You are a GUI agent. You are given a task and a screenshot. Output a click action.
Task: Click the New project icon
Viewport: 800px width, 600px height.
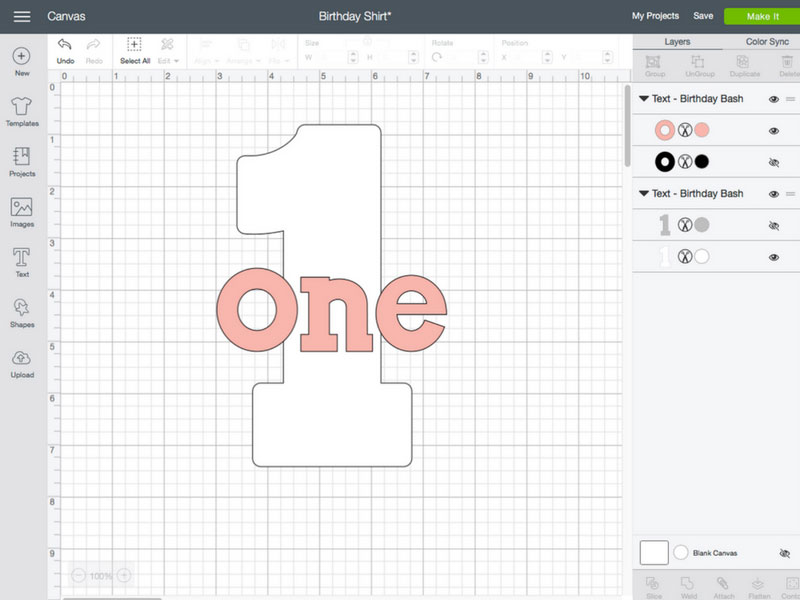click(x=21, y=56)
